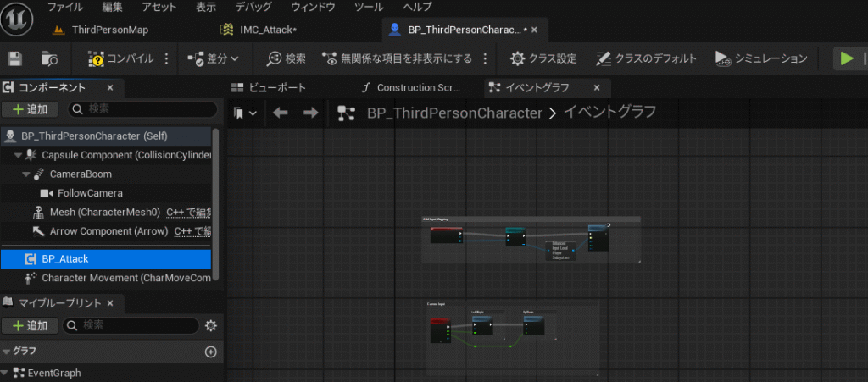868x382 pixels.
Task: Click the Unreal Engine logo icon
Action: pos(17,19)
